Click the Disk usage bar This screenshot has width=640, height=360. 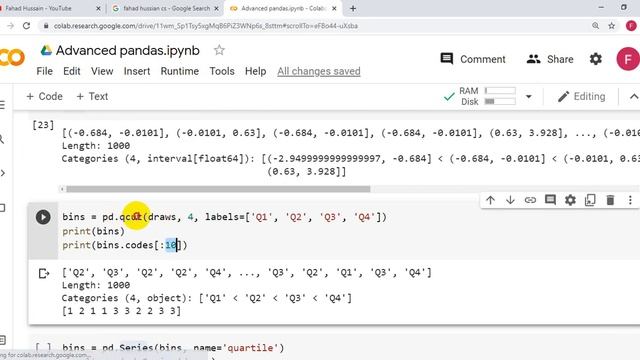[x=500, y=101]
